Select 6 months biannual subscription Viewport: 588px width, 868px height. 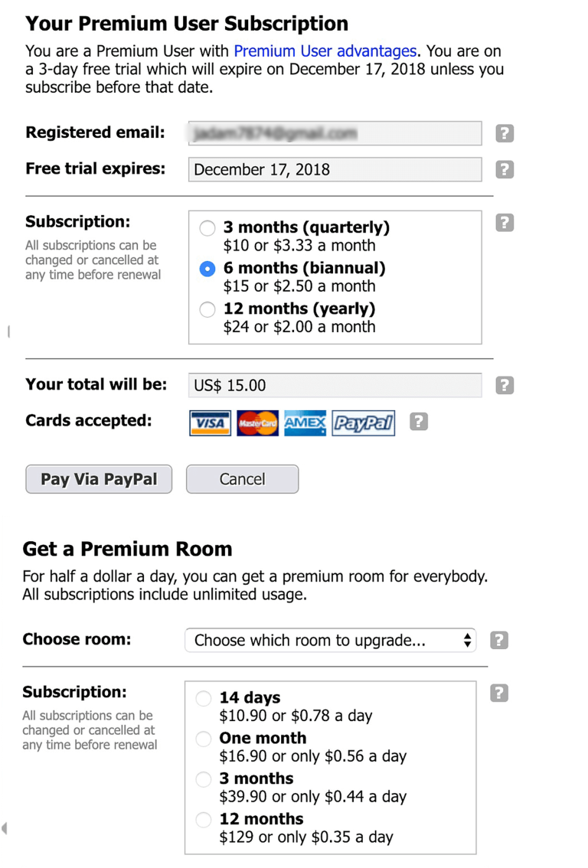(x=207, y=269)
